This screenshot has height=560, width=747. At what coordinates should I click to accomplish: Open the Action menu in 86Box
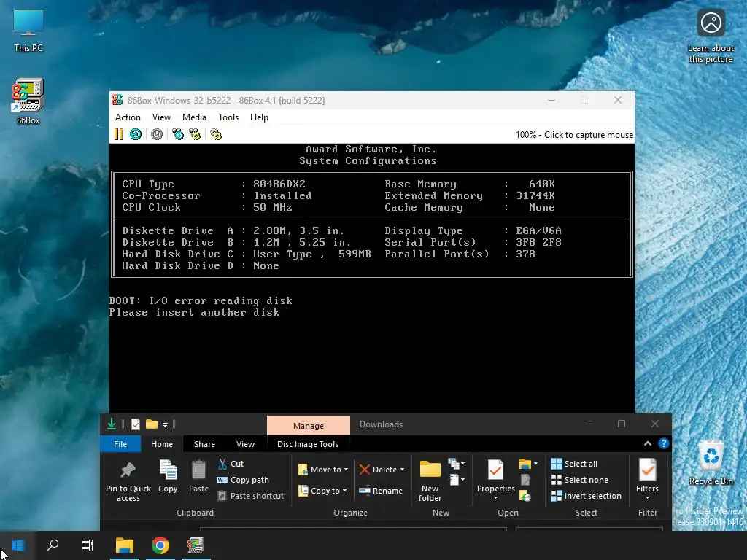click(128, 117)
